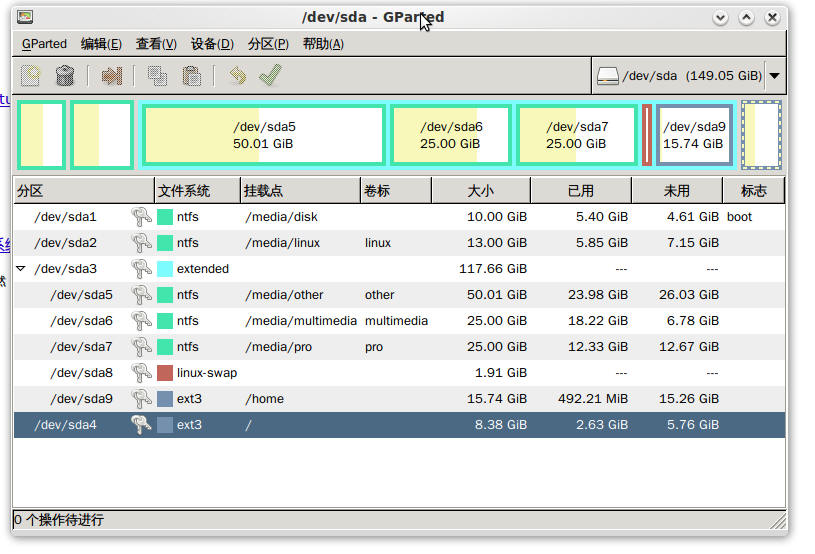Sort by the 挂载点 column header
The height and width of the screenshot is (554, 815).
(x=300, y=191)
